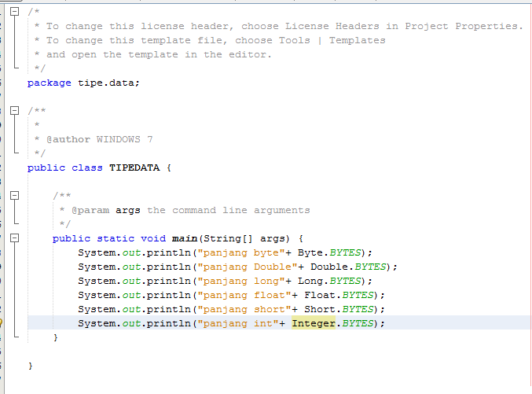This screenshot has height=394, width=532.
Task: Click 'Float' class in println line
Action: pos(320,295)
